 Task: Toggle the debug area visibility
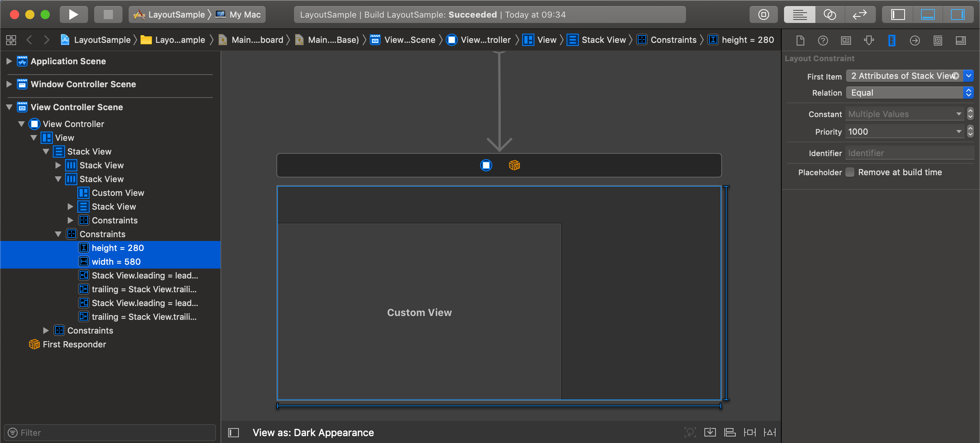tap(928, 14)
